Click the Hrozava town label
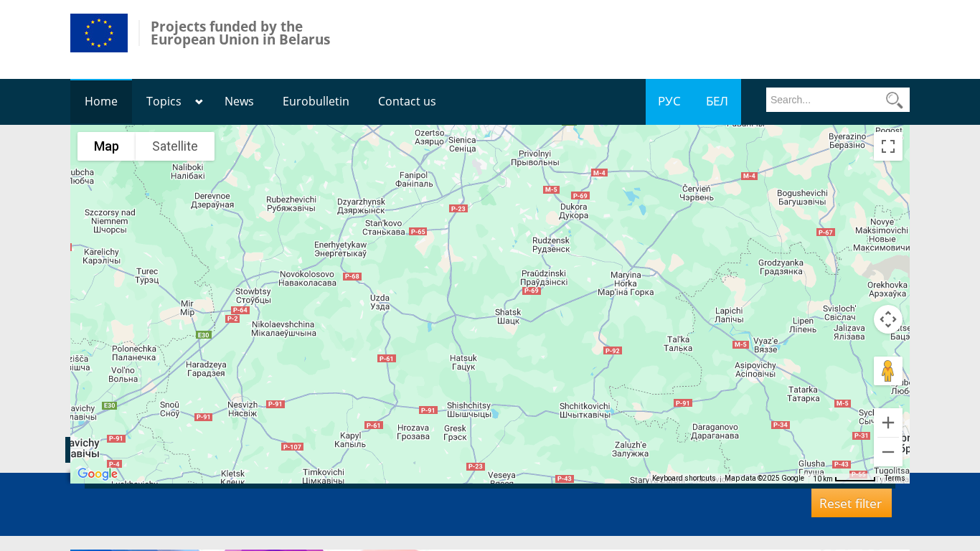Image resolution: width=980 pixels, height=551 pixels. click(x=413, y=432)
